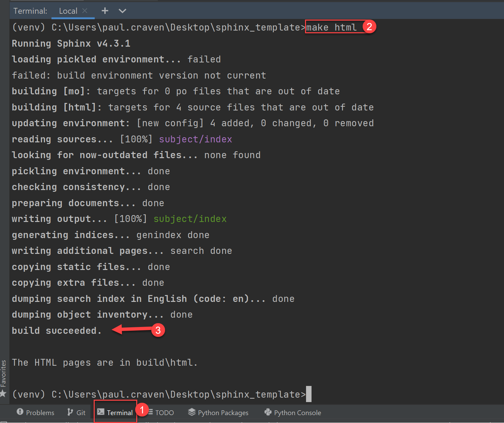Image resolution: width=504 pixels, height=423 pixels.
Task: Click 'copying extra files... done' line
Action: click(x=88, y=283)
